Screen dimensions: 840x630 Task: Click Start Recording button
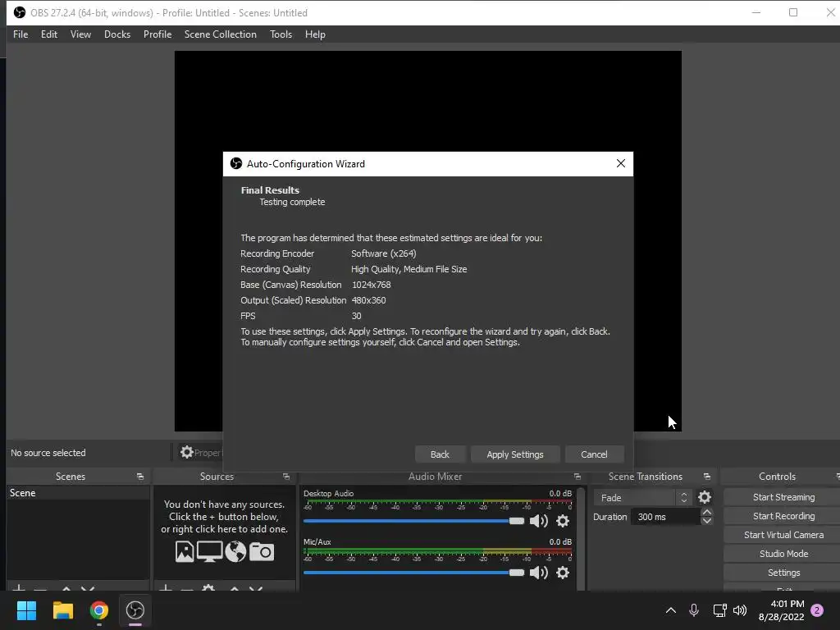click(x=783, y=516)
